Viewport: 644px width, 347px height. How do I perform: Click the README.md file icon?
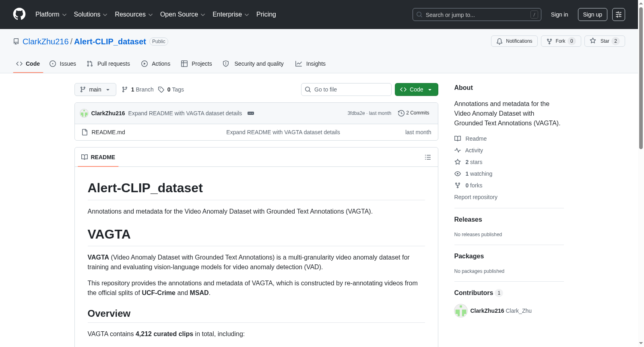click(x=85, y=132)
